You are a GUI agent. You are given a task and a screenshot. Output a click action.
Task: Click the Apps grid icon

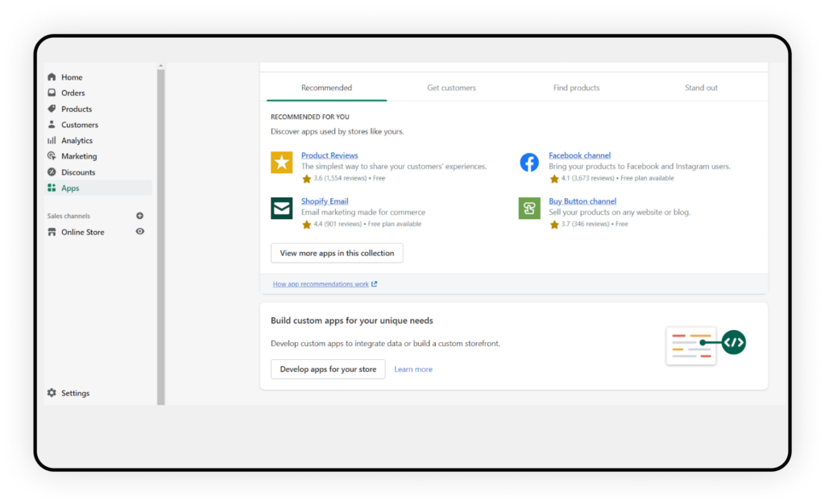click(52, 188)
